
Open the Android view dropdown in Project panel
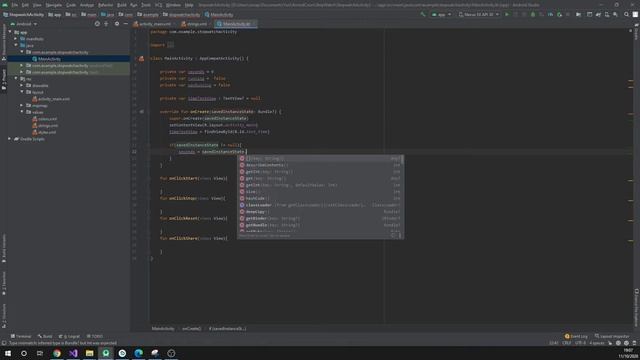[x=24, y=24]
